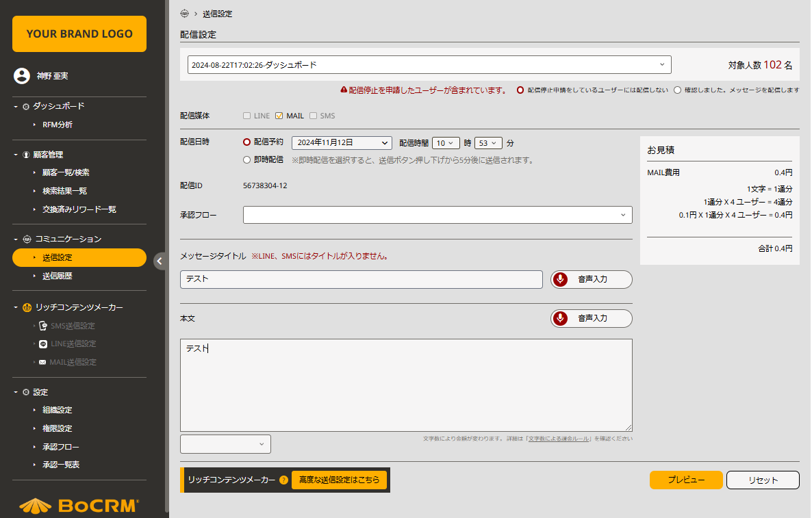Screen dimensions: 812x518
Task: Collapse sidebar using the arrow handle
Action: click(160, 261)
